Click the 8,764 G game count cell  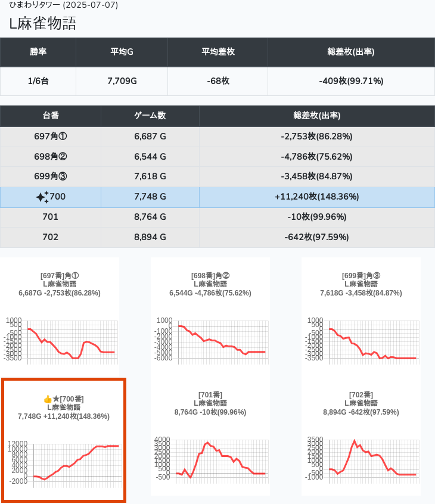[150, 217]
